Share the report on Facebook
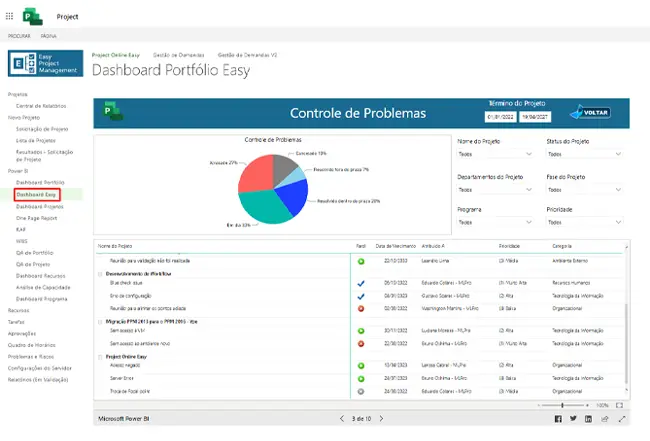Screen dimensions: 650x441 pos(558,419)
